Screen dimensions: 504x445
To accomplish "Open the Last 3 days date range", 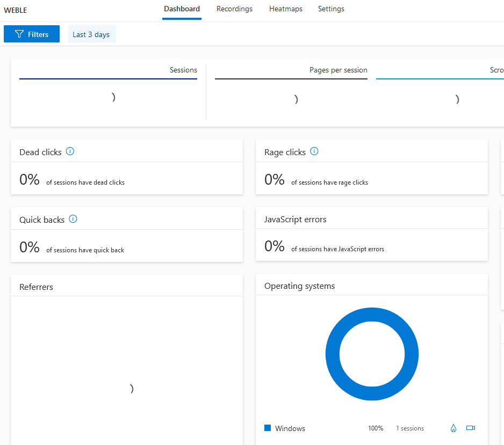I will click(x=92, y=34).
